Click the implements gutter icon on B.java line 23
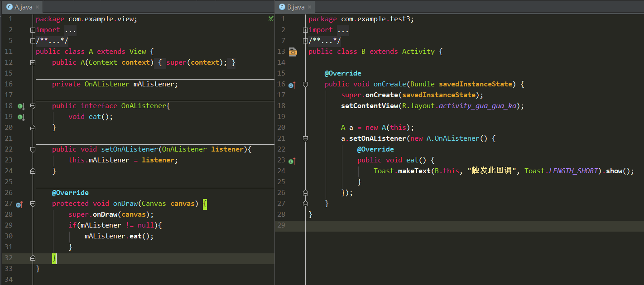Screen dimensions: 644x285 click(x=292, y=161)
